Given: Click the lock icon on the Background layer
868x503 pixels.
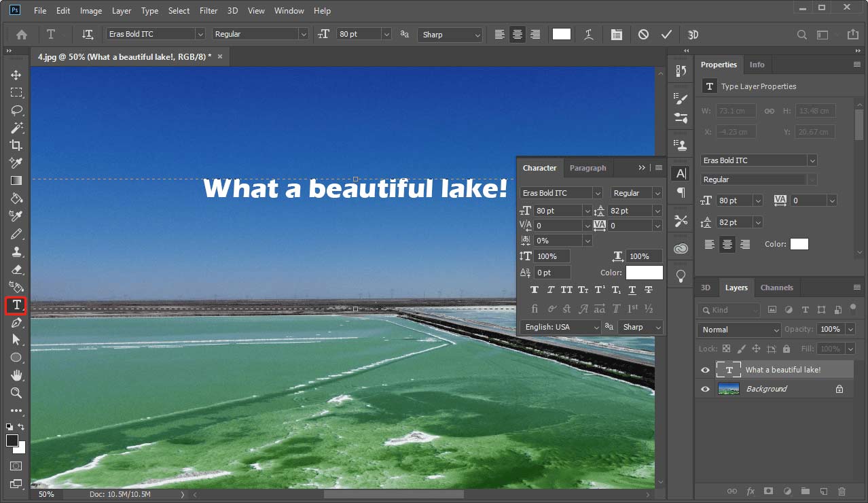Looking at the screenshot, I should coord(839,388).
